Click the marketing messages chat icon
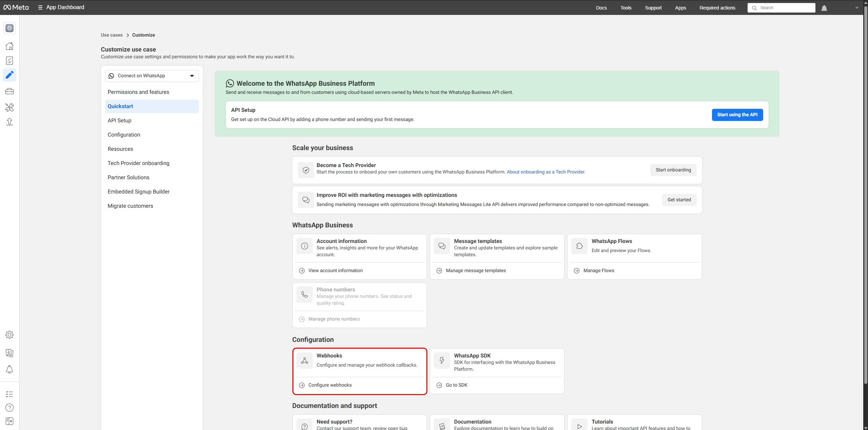This screenshot has width=868, height=430. (x=306, y=200)
